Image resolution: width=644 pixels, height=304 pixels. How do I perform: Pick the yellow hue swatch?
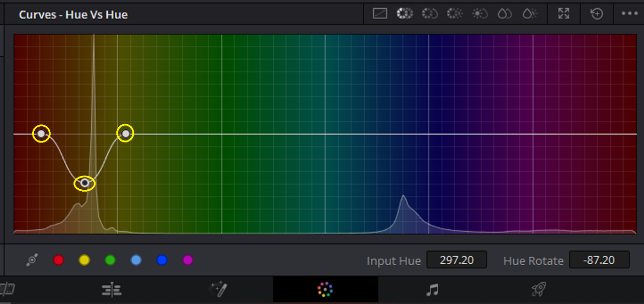pos(85,260)
